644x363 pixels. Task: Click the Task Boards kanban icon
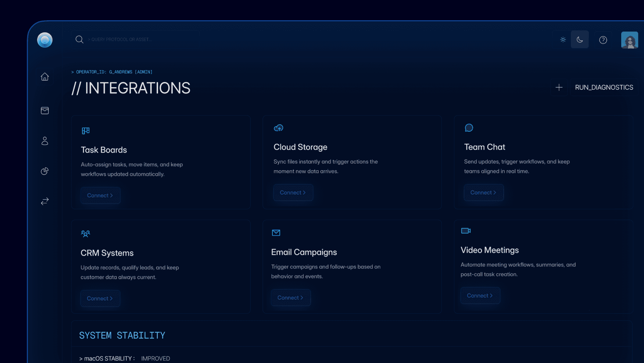pyautogui.click(x=86, y=131)
